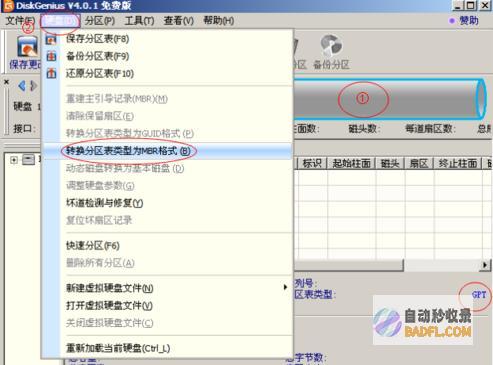Maximize the DiskGenius window
This screenshot has height=365, width=493.
coord(470,5)
